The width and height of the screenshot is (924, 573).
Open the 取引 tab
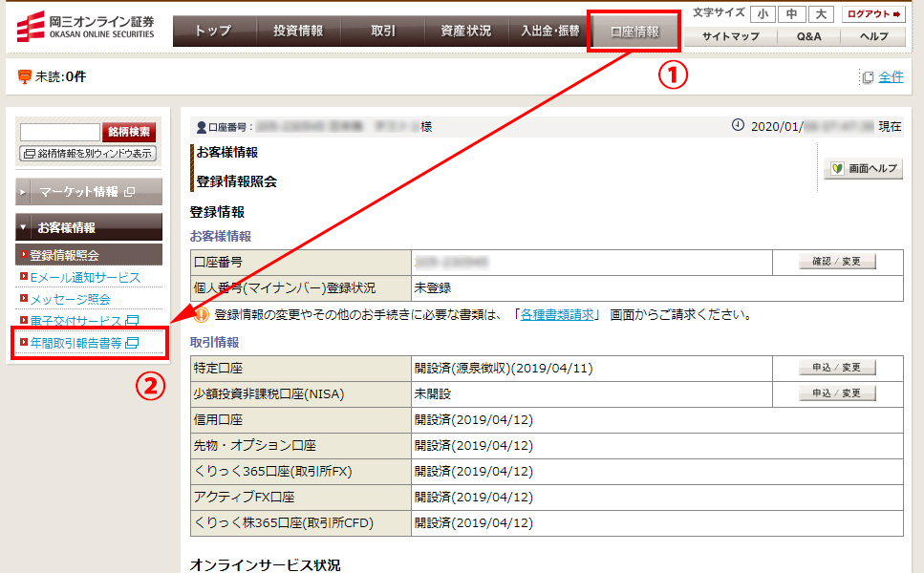(382, 31)
